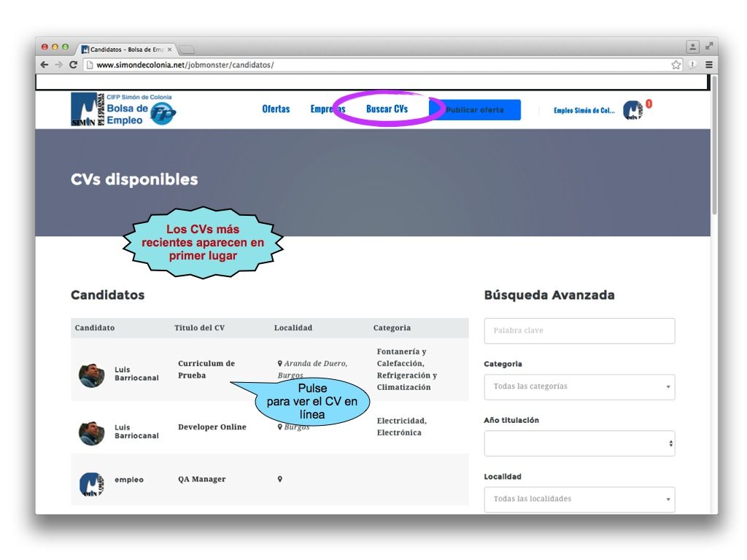The height and width of the screenshot is (560, 747).
Task: Click the location pin in the QA Manager row
Action: click(x=280, y=479)
